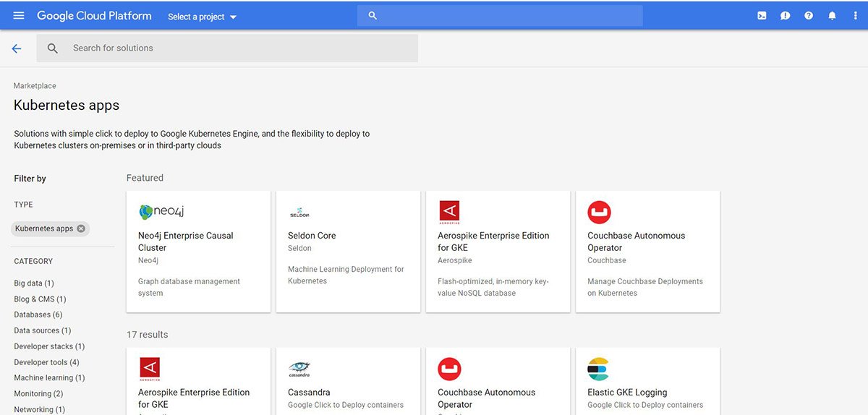Filter by Developer tools (4) category
This screenshot has height=415, width=868.
(46, 362)
